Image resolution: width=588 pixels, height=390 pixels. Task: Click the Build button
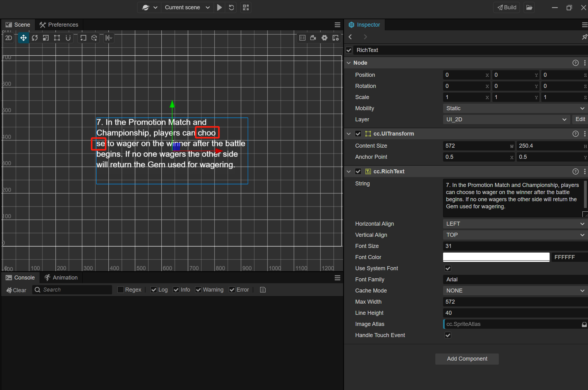(x=507, y=7)
